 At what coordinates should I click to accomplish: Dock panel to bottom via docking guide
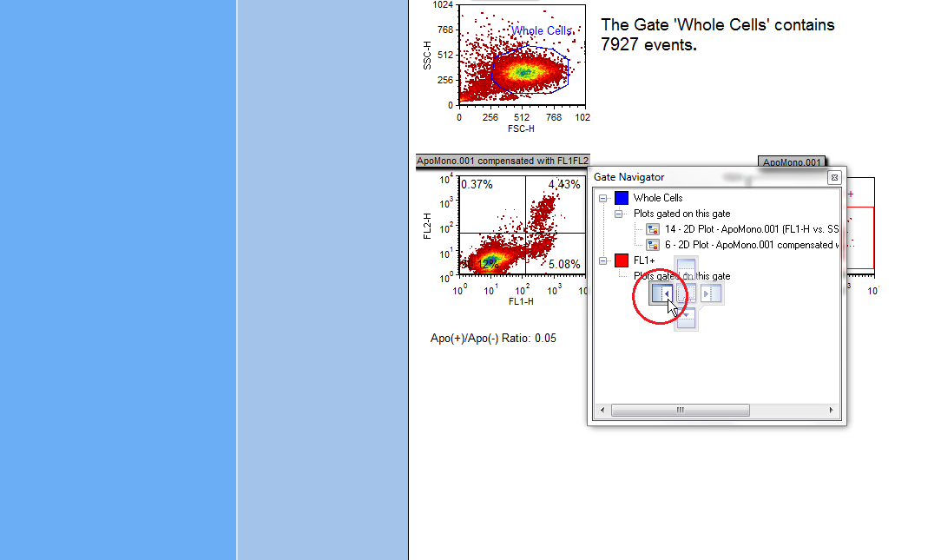(686, 318)
